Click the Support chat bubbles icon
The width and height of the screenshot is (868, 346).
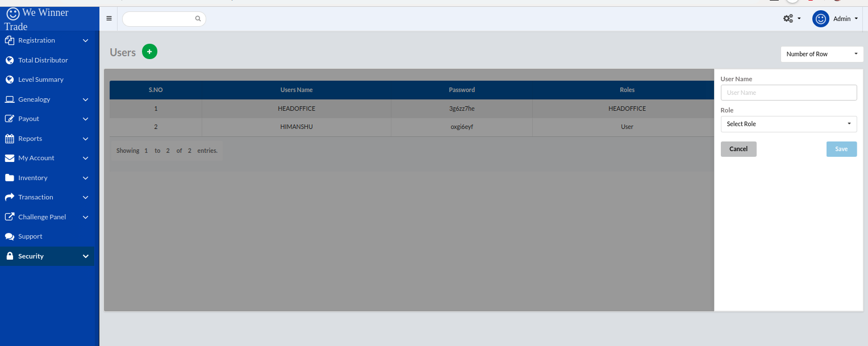[x=9, y=236]
